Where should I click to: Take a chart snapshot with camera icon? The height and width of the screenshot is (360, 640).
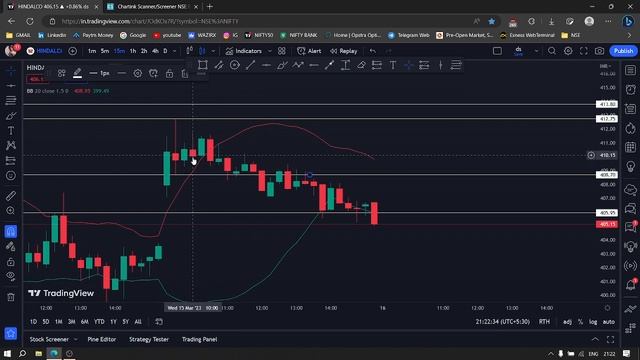tap(599, 51)
